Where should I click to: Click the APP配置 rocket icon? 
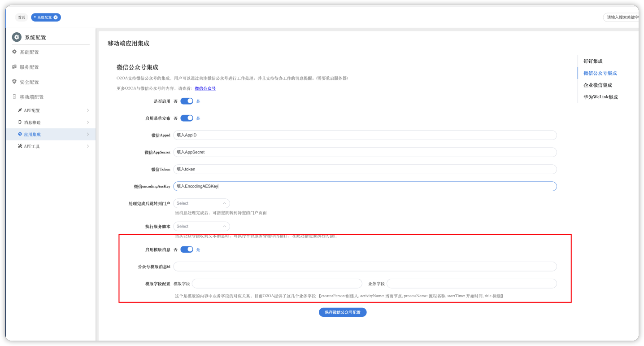pyautogui.click(x=20, y=110)
